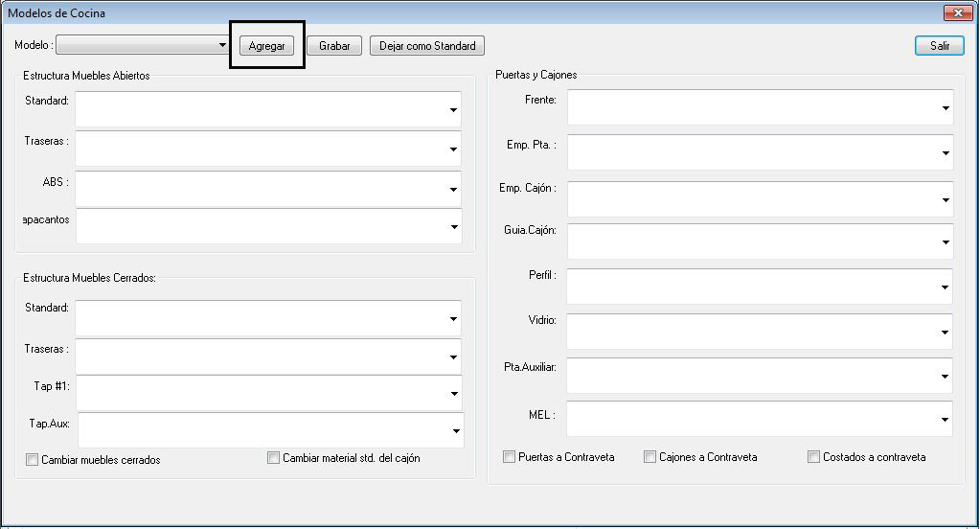Open the Modelo dropdown

[x=143, y=45]
